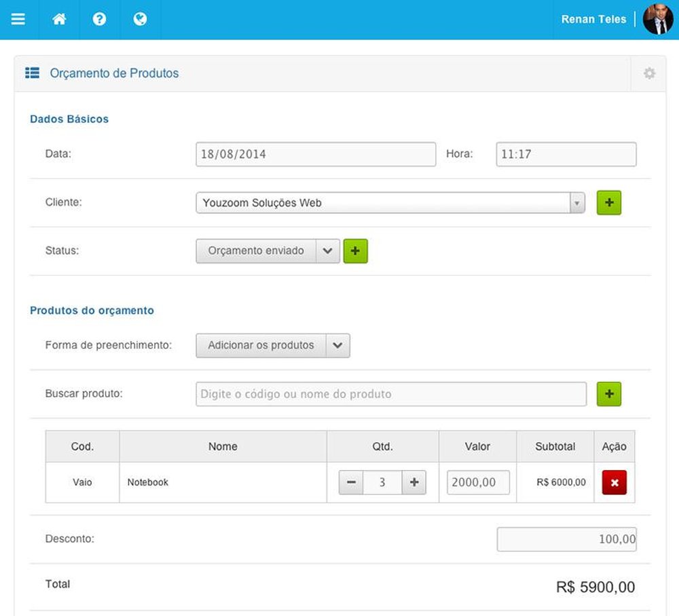Open help via the question mark icon
The height and width of the screenshot is (616, 679).
coord(100,19)
